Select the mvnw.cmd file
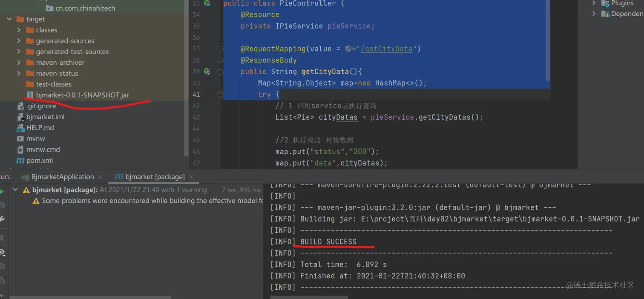Screen dimensions: 644x299 point(43,149)
